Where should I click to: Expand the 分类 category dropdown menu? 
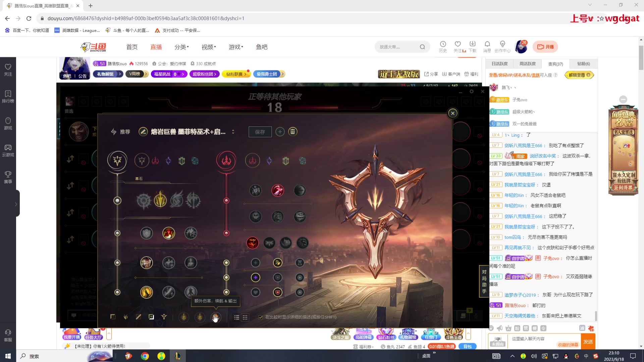pos(181,47)
